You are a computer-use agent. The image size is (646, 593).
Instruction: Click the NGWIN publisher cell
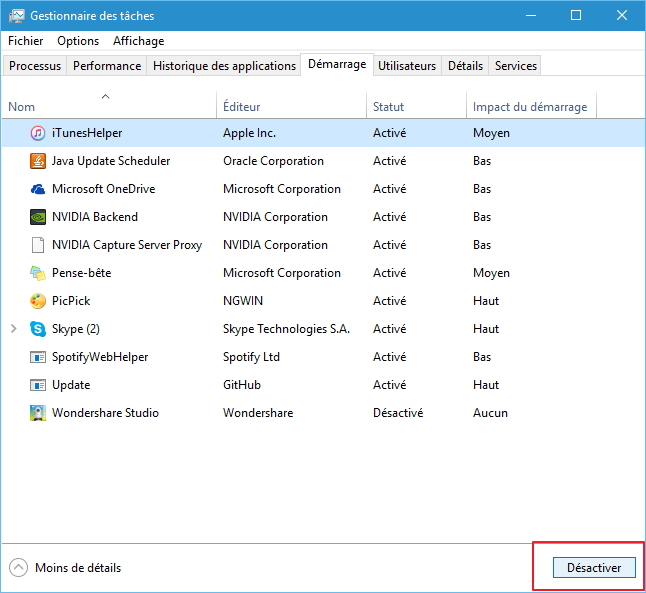click(243, 301)
